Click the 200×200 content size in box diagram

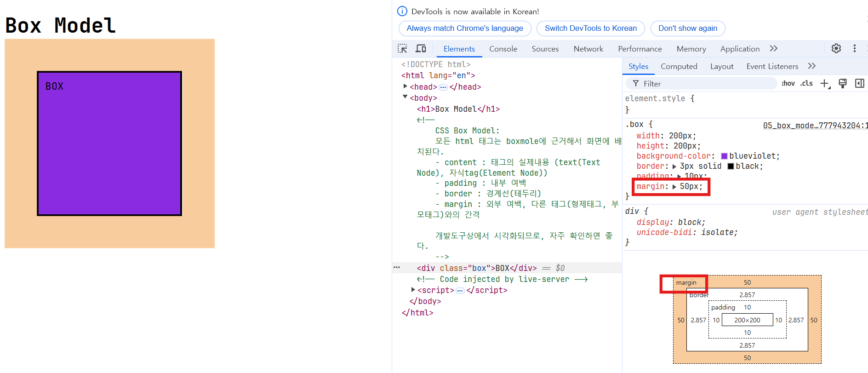pyautogui.click(x=747, y=320)
